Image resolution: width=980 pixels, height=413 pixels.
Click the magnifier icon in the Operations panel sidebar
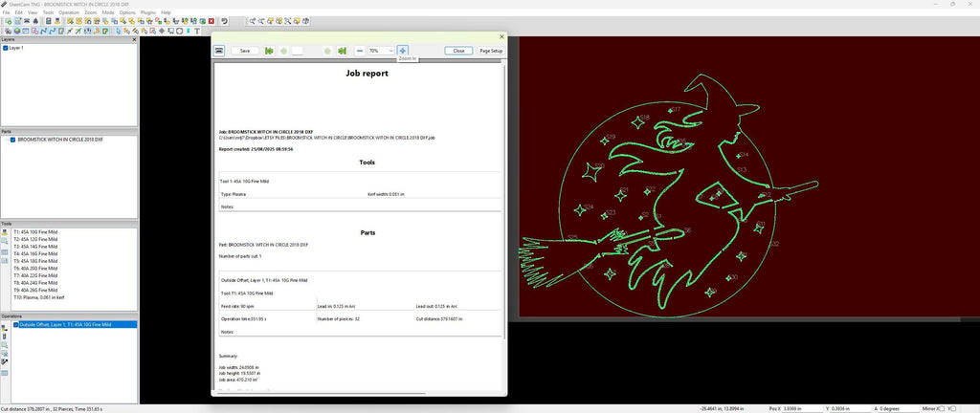(5, 344)
